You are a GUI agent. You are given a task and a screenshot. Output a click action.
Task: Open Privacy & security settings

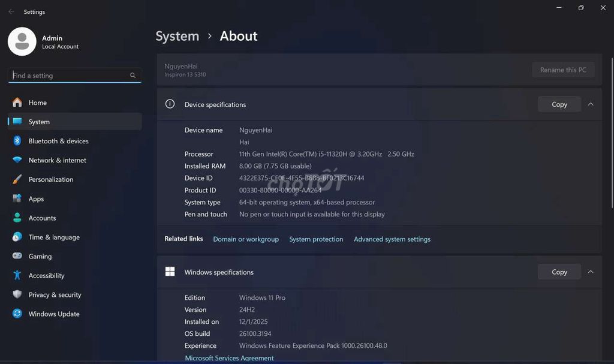tap(74, 294)
